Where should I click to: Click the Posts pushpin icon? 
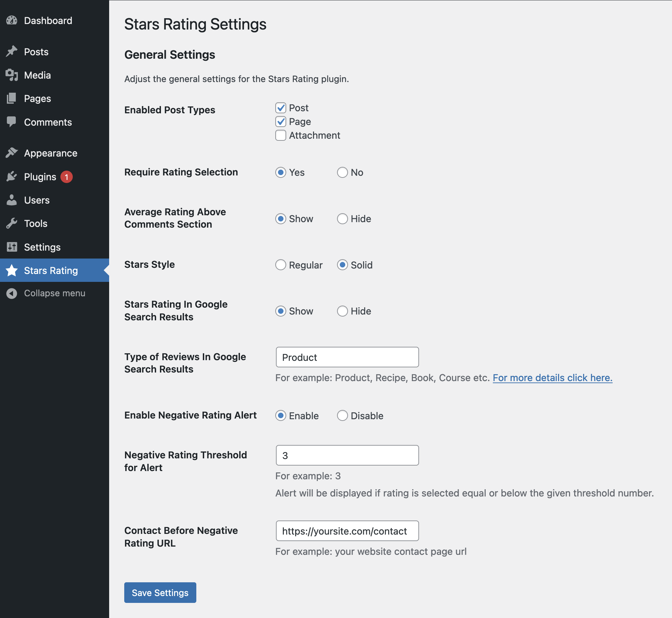pyautogui.click(x=12, y=51)
